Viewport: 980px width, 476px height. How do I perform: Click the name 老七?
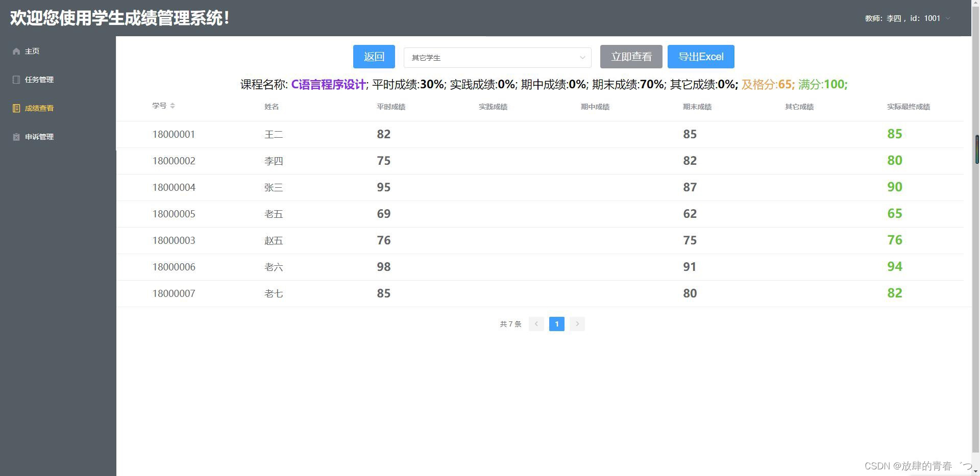tap(274, 293)
